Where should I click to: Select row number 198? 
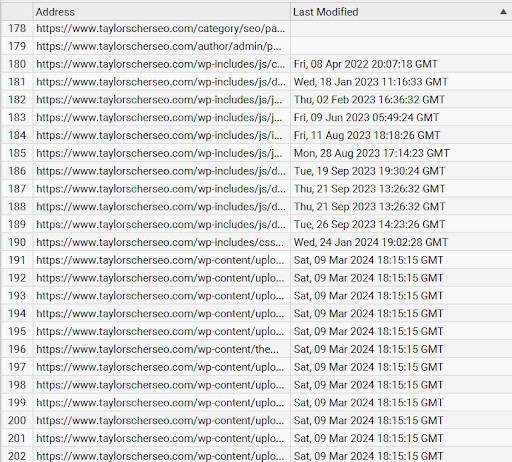17,385
